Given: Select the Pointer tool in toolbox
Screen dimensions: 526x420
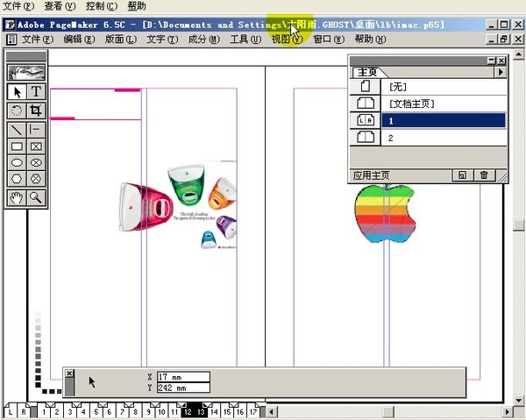Looking at the screenshot, I should pyautogui.click(x=18, y=91).
